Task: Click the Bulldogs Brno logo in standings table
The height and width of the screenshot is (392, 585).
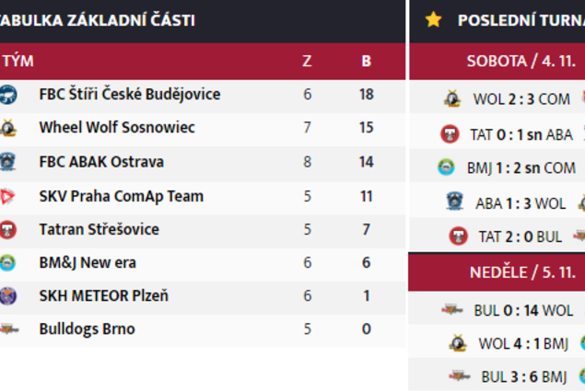Action: [x=9, y=329]
